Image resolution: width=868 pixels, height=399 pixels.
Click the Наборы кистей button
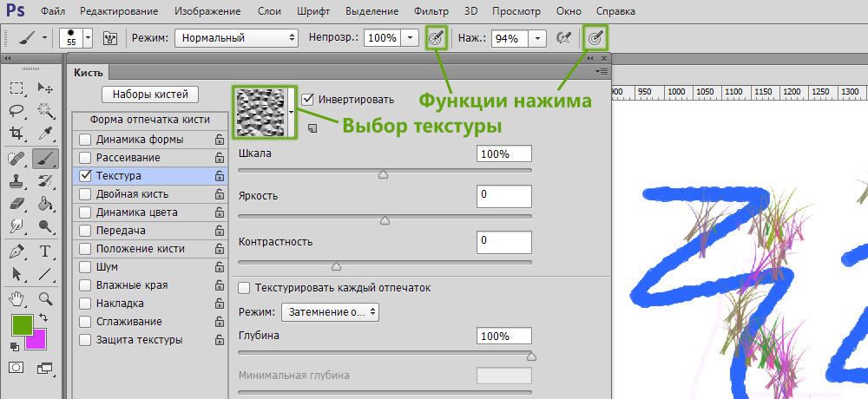click(150, 94)
